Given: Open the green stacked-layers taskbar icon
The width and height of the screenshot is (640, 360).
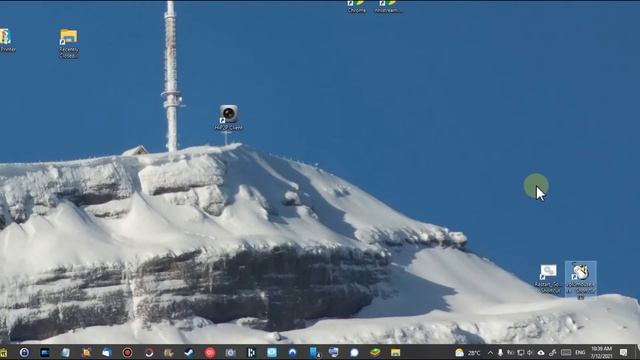Looking at the screenshot, I should coord(375,352).
